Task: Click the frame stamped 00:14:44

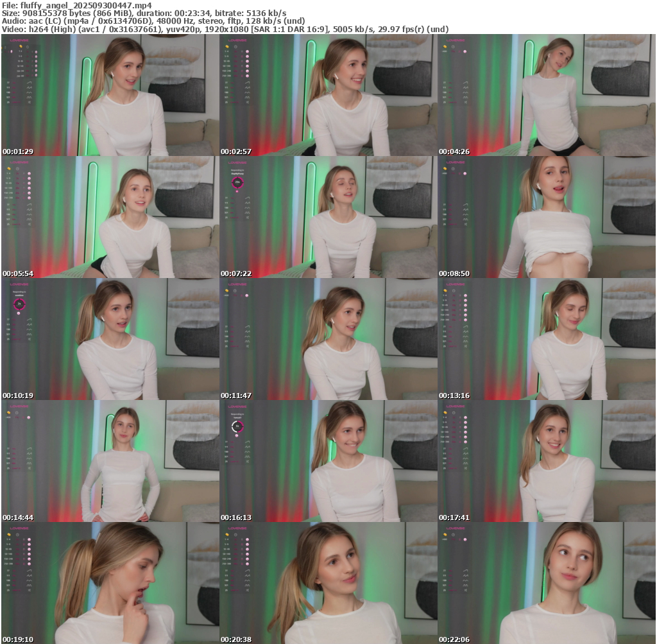Action: [110, 461]
